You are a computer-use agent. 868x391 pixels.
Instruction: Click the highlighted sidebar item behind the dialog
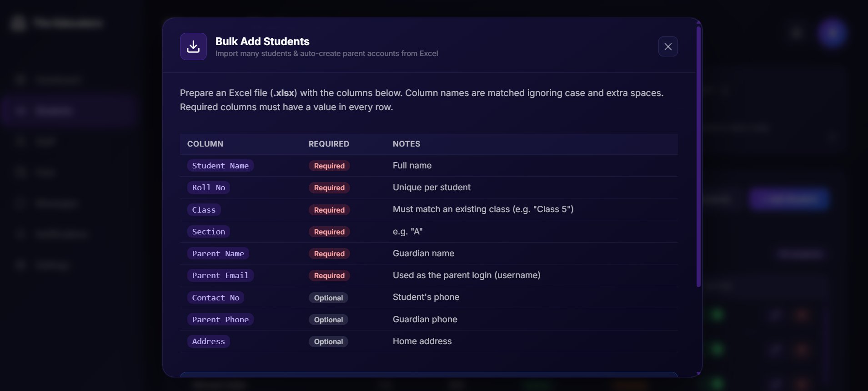click(68, 111)
